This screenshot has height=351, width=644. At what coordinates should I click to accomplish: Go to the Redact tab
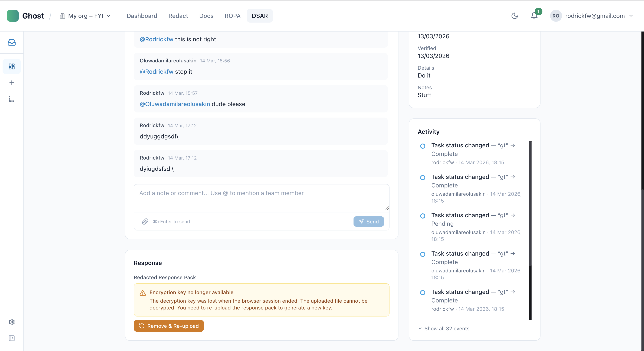(178, 16)
